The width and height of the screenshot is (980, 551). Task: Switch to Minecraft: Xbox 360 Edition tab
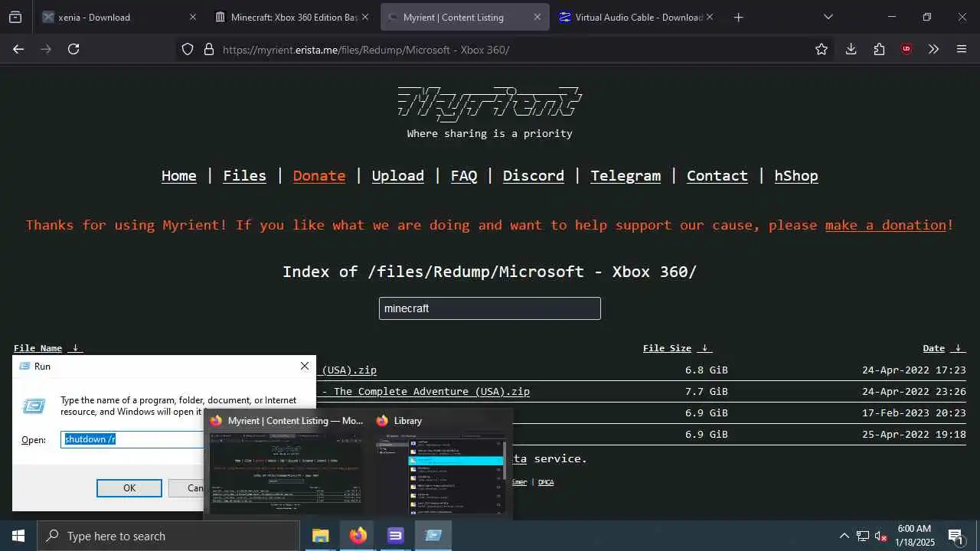click(292, 17)
